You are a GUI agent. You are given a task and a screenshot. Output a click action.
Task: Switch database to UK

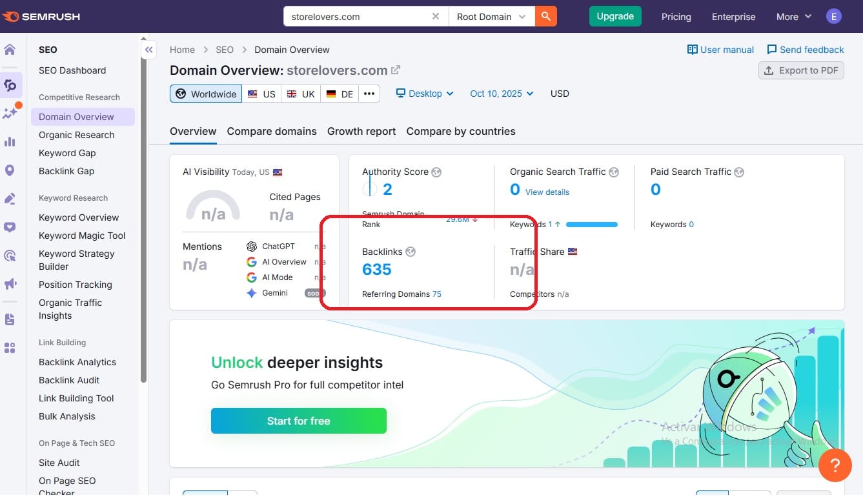[x=301, y=94]
